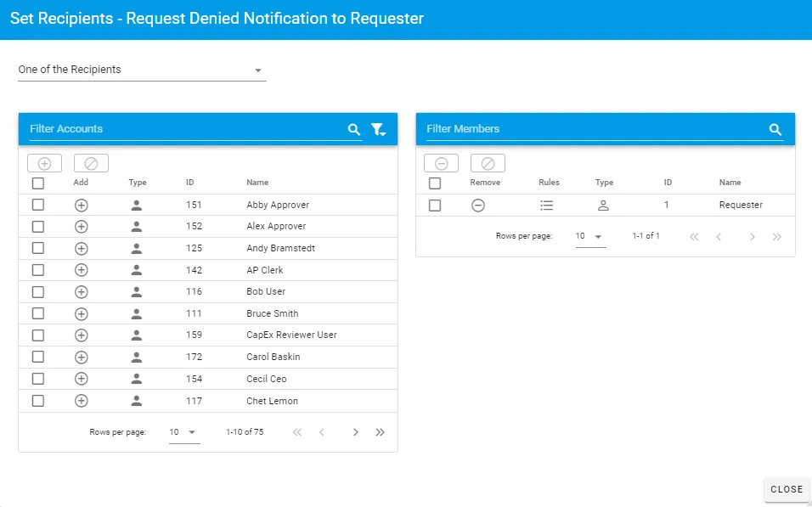
Task: Click the remove icon for Requester member
Action: (478, 205)
